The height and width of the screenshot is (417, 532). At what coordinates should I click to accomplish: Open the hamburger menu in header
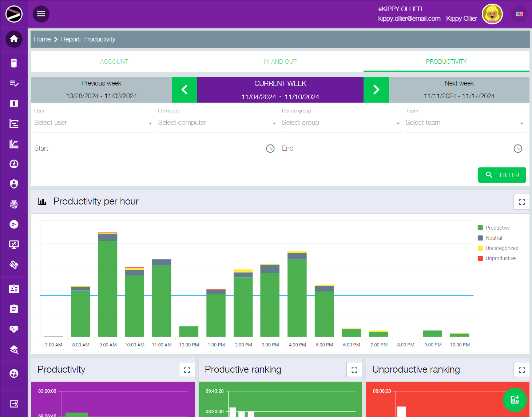pyautogui.click(x=41, y=14)
